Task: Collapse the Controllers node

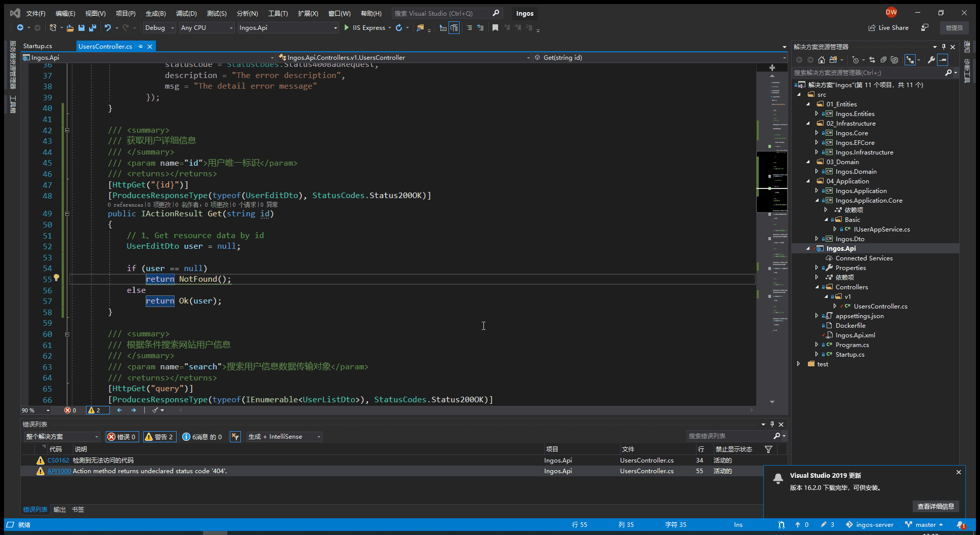Action: pyautogui.click(x=817, y=287)
